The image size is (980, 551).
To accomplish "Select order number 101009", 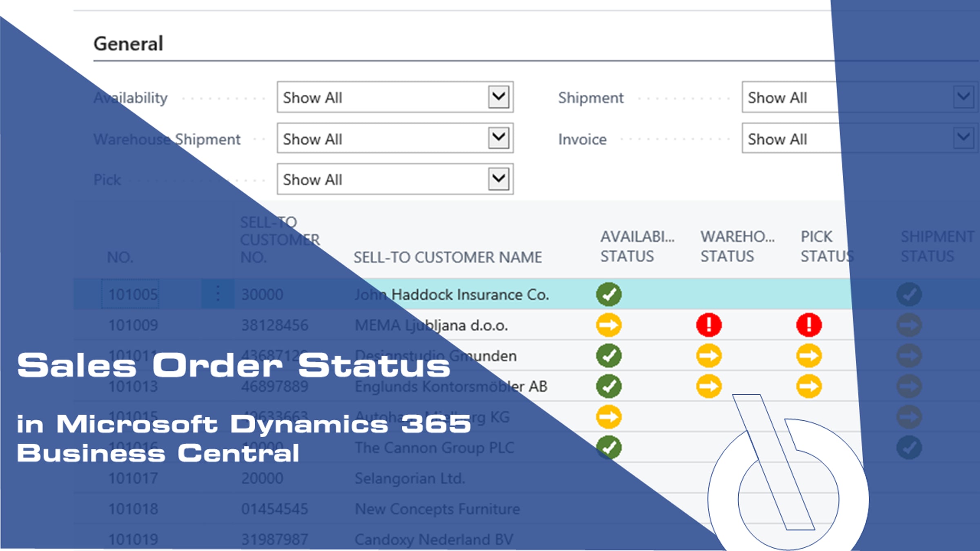I will pyautogui.click(x=133, y=325).
